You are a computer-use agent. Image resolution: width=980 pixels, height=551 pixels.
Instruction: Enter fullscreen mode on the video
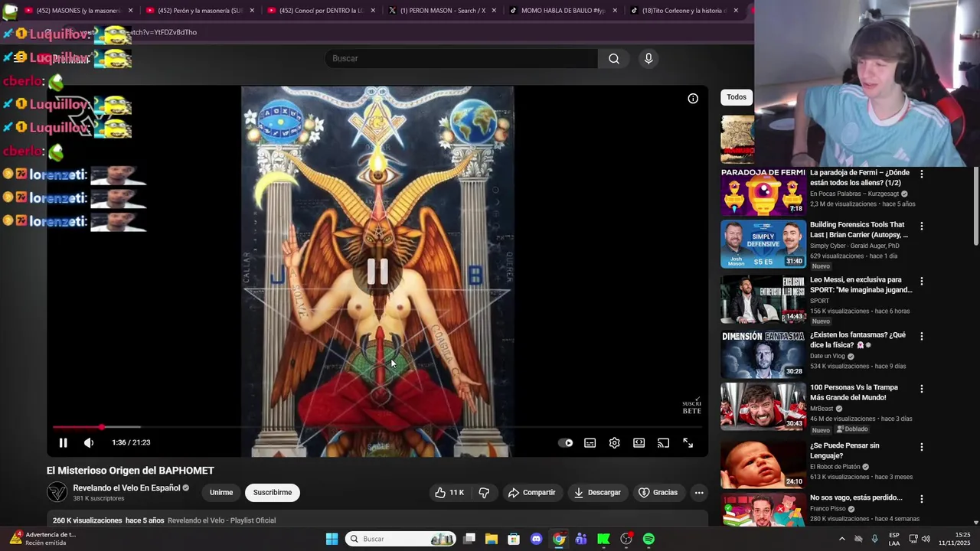coord(688,442)
